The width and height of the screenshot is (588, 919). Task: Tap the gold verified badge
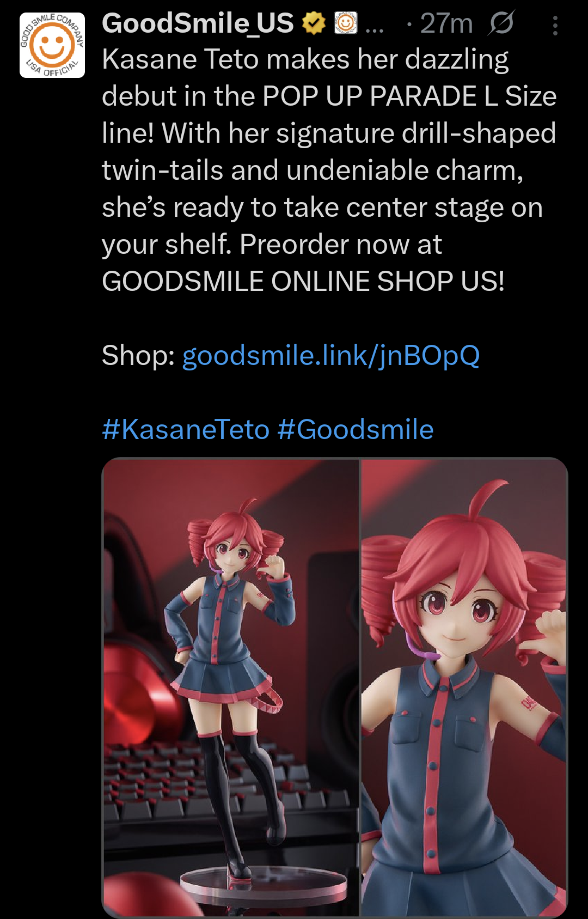pyautogui.click(x=314, y=23)
